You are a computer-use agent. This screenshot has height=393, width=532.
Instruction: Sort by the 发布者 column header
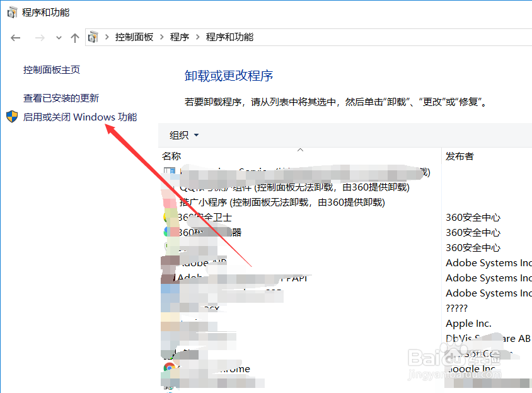[x=460, y=156]
